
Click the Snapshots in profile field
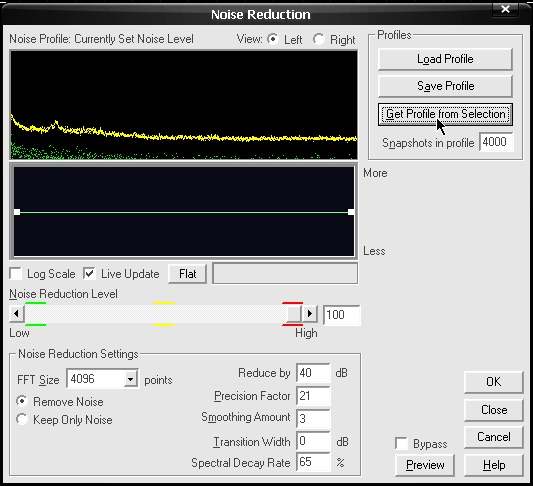(x=496, y=142)
